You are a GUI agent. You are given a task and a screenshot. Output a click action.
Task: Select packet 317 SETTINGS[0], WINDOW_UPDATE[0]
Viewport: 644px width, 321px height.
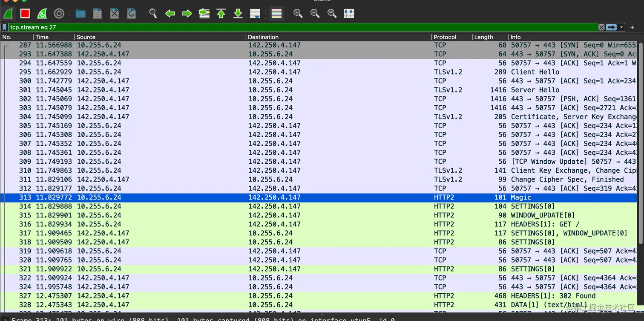point(319,233)
